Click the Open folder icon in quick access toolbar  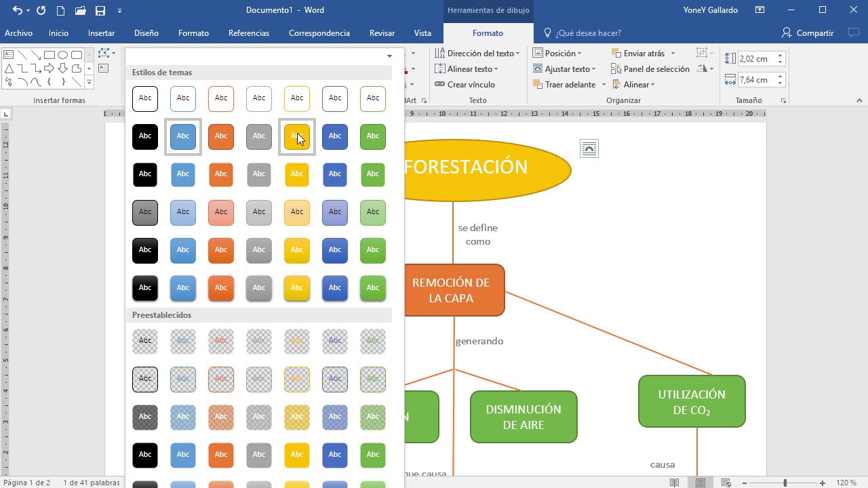81,10
